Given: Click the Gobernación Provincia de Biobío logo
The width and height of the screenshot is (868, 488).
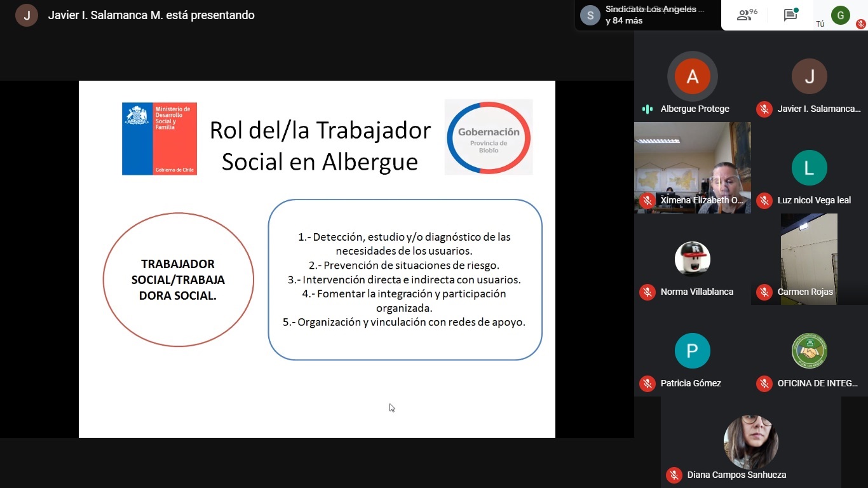Looking at the screenshot, I should (x=488, y=137).
